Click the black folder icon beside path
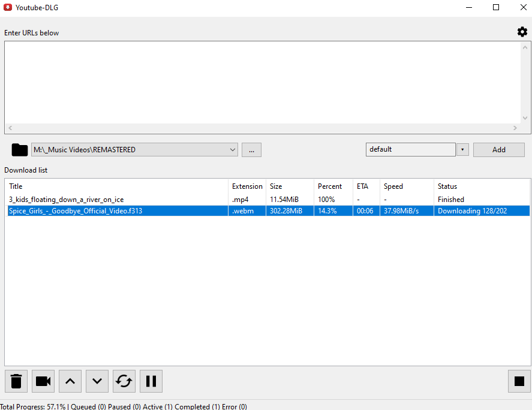 20,149
